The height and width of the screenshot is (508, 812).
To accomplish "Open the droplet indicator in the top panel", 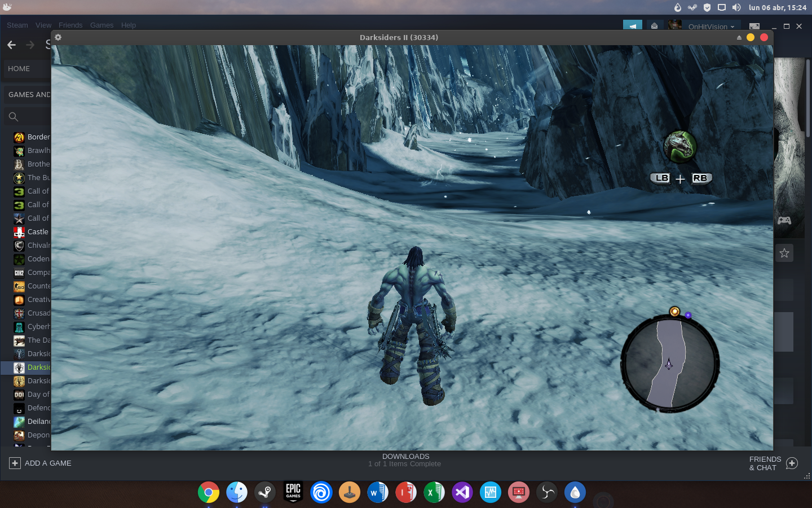I will (x=678, y=7).
